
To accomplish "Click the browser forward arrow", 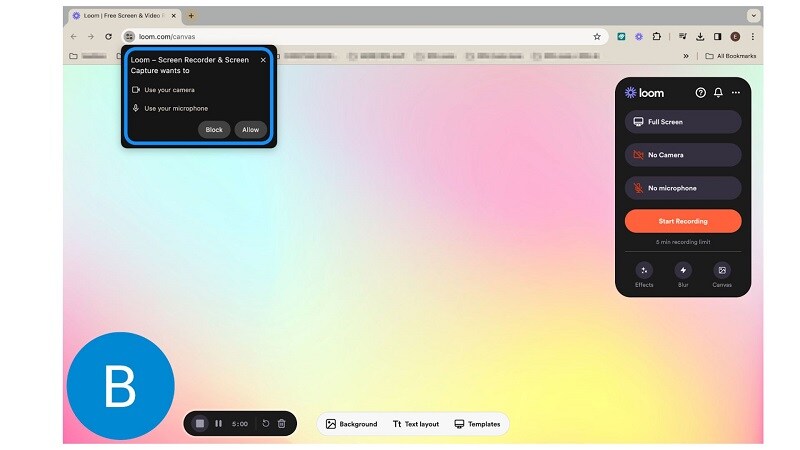I will pos(91,37).
